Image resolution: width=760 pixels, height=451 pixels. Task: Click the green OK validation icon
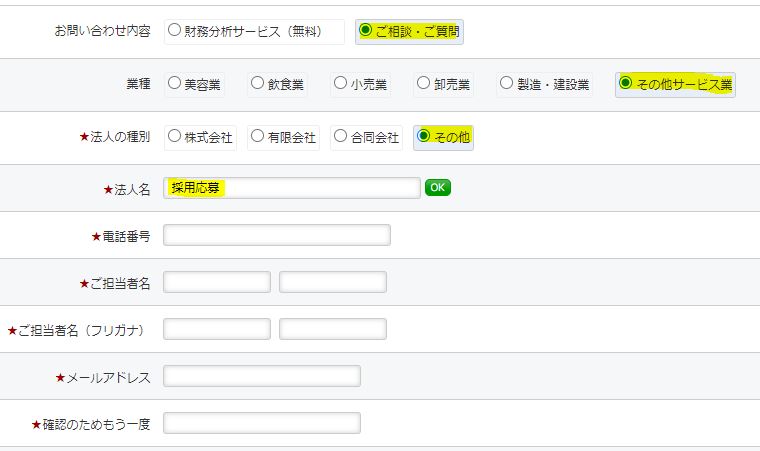click(438, 187)
